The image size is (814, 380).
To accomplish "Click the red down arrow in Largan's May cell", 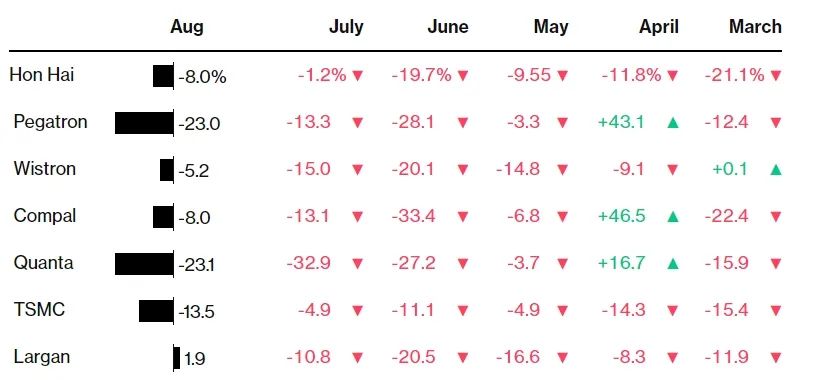I will (562, 358).
